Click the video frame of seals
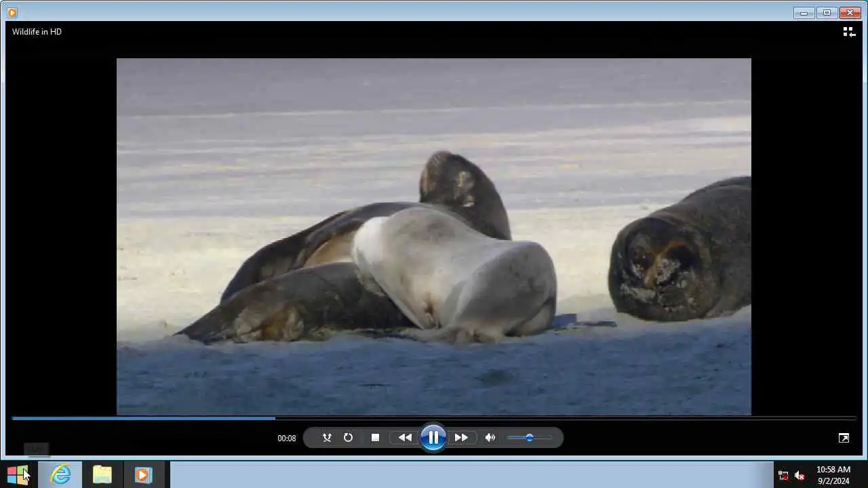Viewport: 868px width, 488px height. (x=434, y=237)
